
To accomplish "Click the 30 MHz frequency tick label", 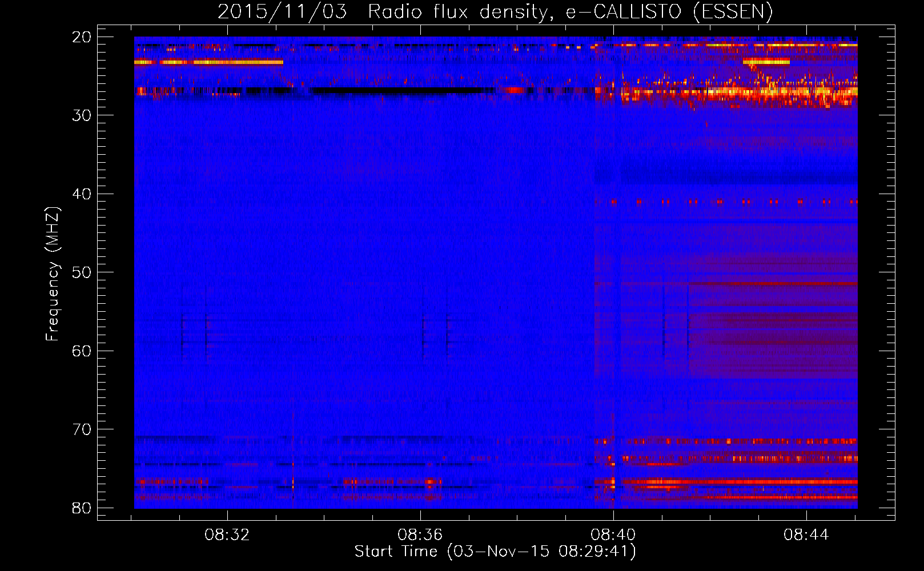I will [82, 115].
